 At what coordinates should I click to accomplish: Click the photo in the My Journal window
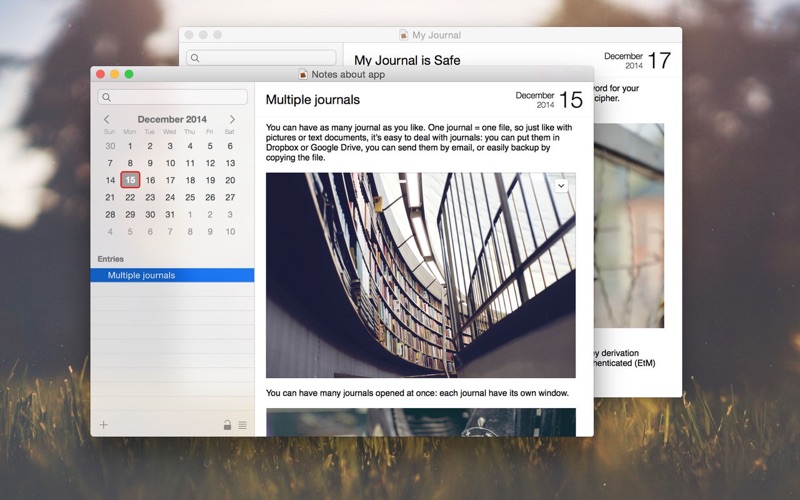(x=629, y=225)
